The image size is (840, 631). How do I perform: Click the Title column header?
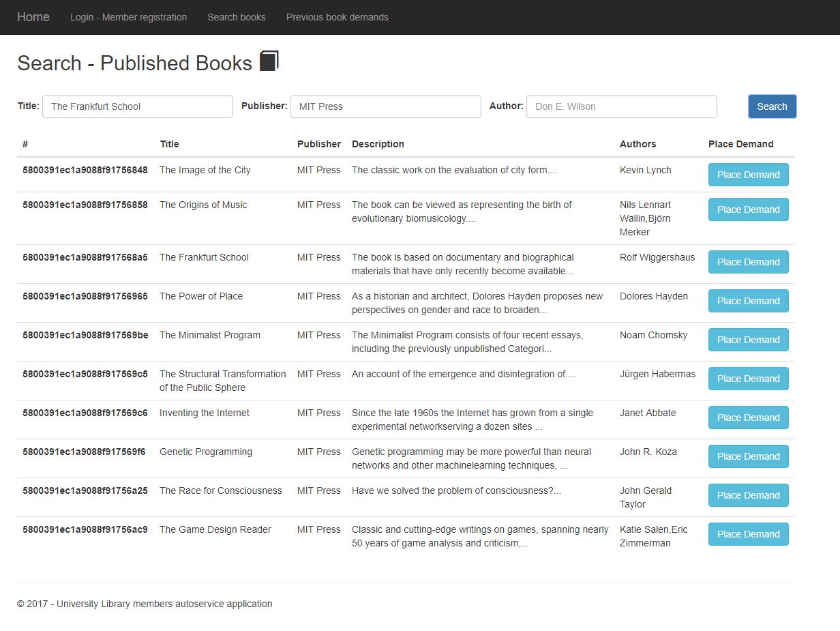(x=170, y=144)
